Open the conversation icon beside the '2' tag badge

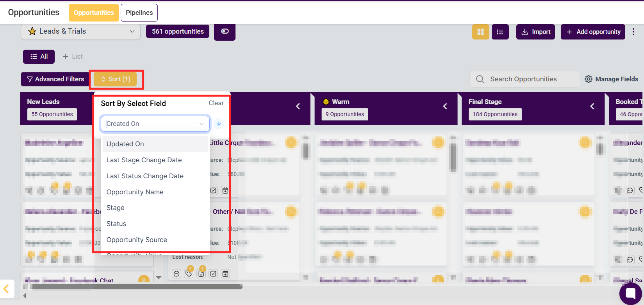click(x=177, y=274)
